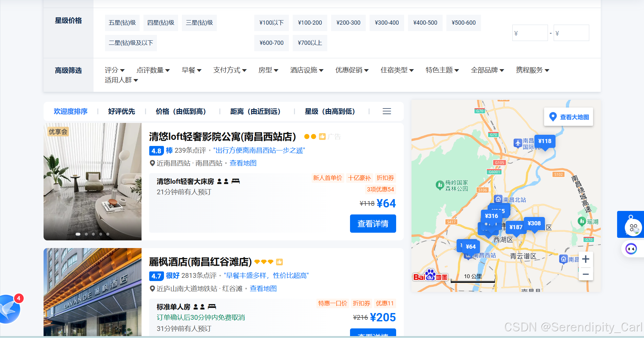Expand the 评分 filter dropdown
Viewport: 644px width, 338px height.
click(115, 70)
